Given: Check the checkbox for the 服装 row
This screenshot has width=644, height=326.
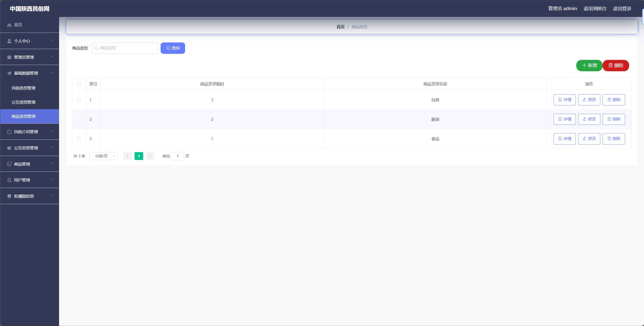Looking at the screenshot, I should [x=79, y=120].
